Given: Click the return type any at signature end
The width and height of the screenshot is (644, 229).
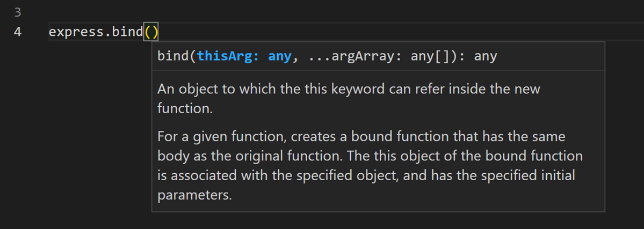Looking at the screenshot, I should pyautogui.click(x=486, y=56).
